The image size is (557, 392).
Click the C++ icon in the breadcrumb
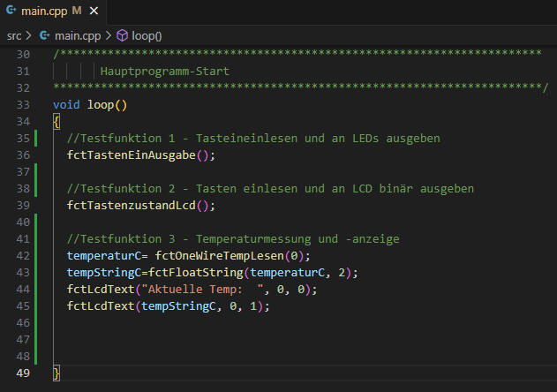tap(44, 36)
